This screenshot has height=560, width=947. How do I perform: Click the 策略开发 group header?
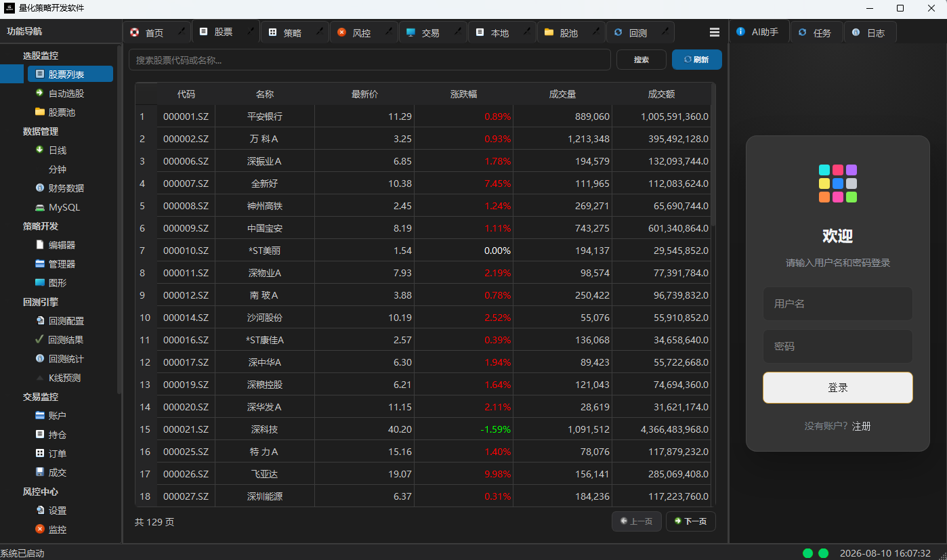pyautogui.click(x=41, y=226)
